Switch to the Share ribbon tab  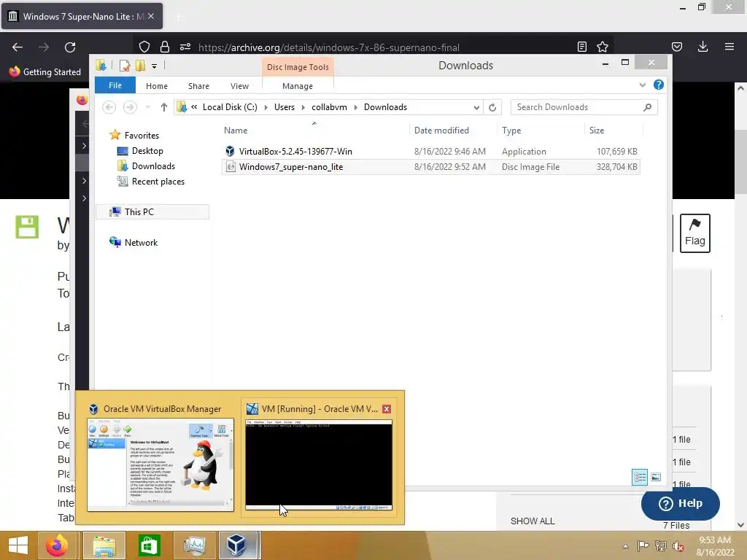coord(198,86)
